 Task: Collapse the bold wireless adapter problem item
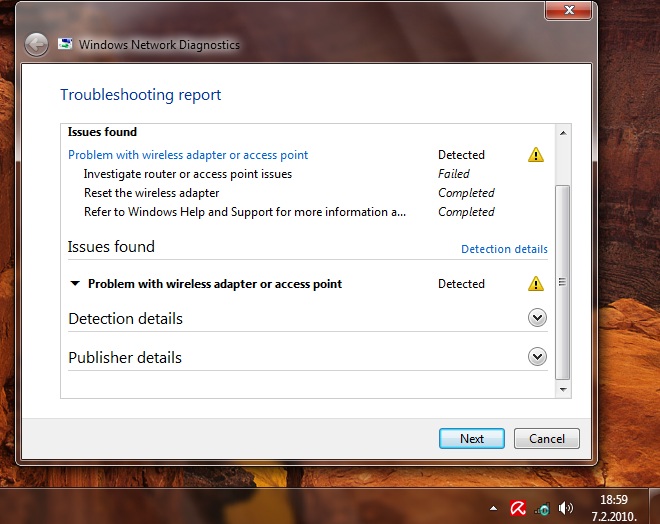tap(75, 284)
